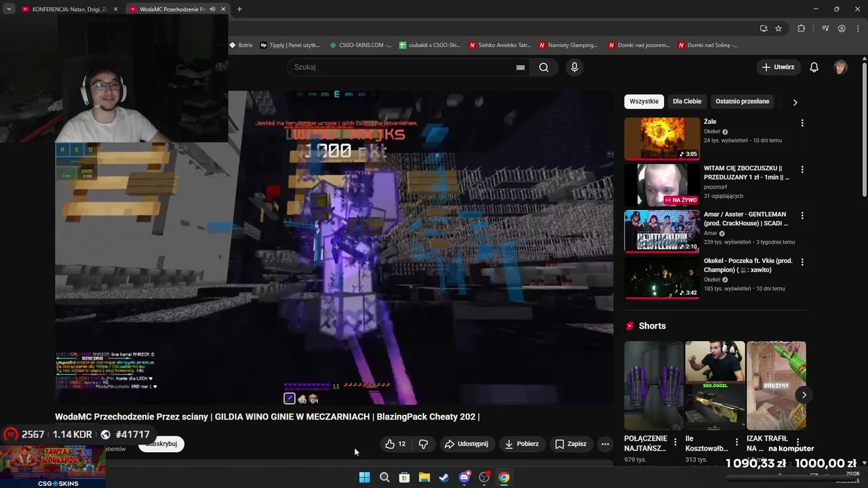
Task: Open options for POŁĄCZENIE NAJTAŃSZ short
Action: [675, 442]
